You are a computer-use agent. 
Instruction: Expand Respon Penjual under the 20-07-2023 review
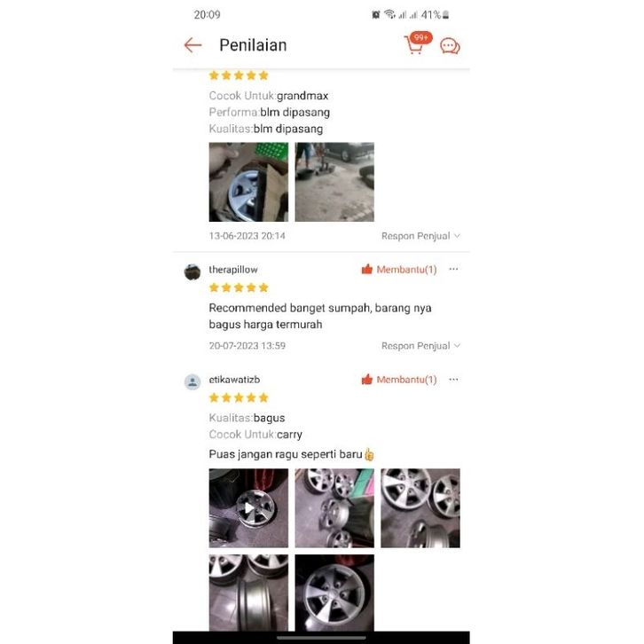420,346
